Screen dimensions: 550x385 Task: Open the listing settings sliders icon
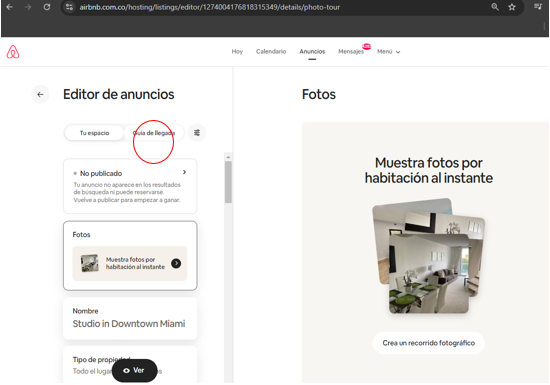pyautogui.click(x=197, y=133)
